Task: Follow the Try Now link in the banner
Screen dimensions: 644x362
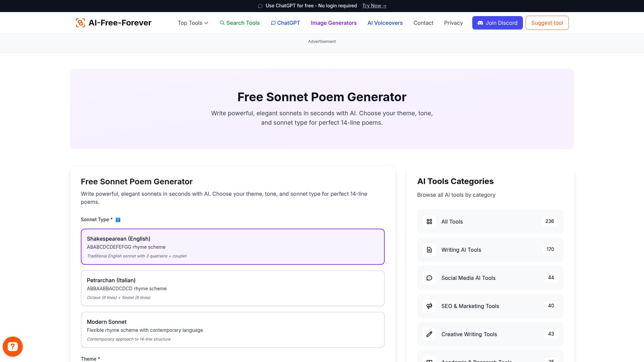Action: click(374, 6)
